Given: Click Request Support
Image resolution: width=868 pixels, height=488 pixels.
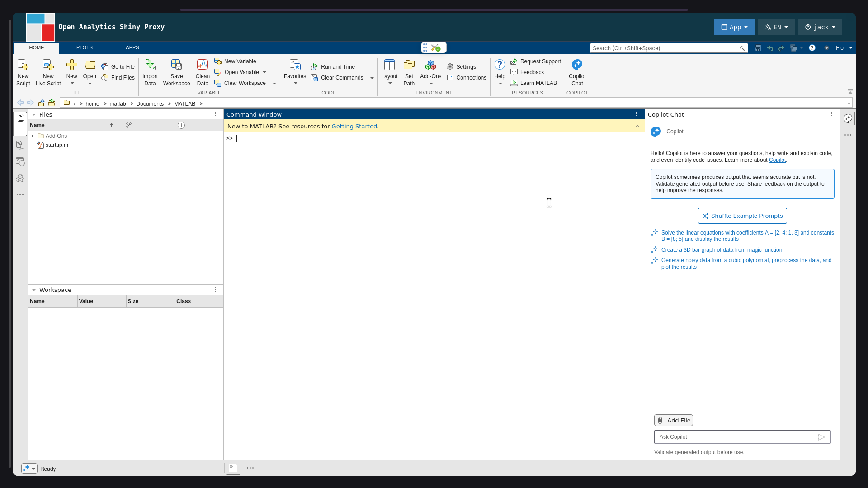Looking at the screenshot, I should coord(536,61).
